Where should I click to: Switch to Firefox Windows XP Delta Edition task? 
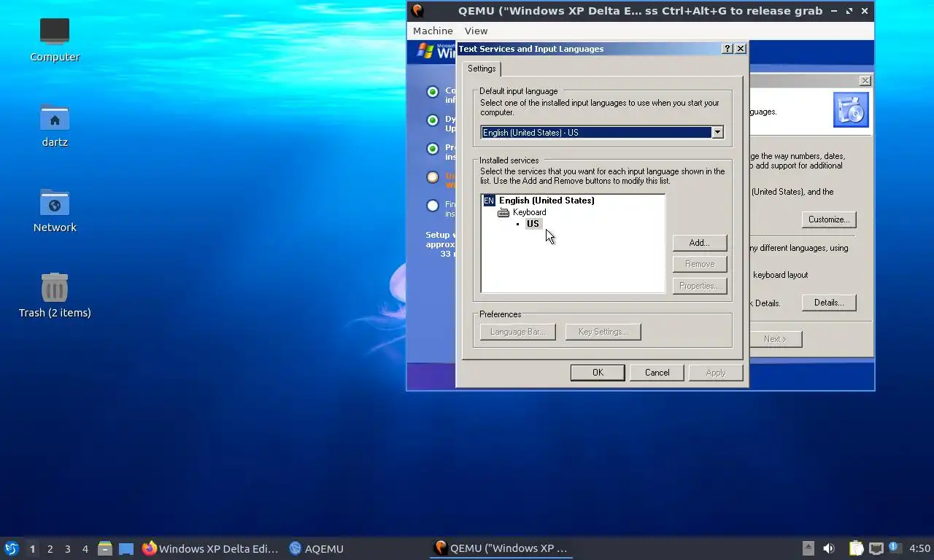coord(211,548)
